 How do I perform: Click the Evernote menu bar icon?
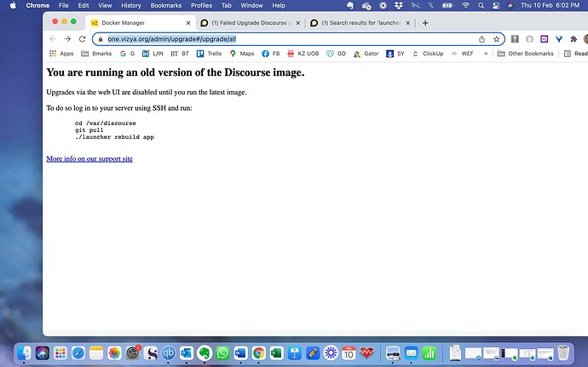pos(349,5)
